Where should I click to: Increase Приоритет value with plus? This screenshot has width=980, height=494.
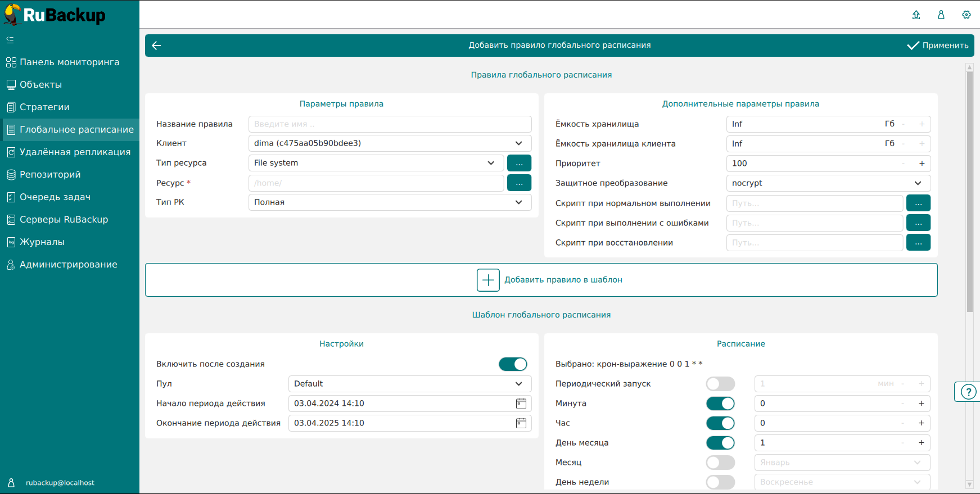(922, 164)
